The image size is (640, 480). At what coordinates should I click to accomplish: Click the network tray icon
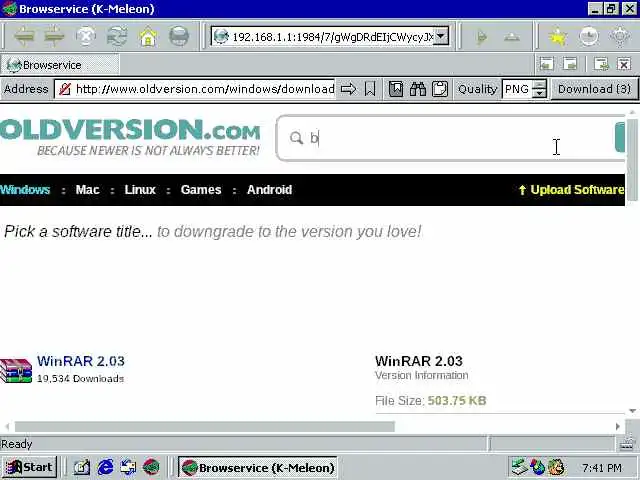point(520,467)
